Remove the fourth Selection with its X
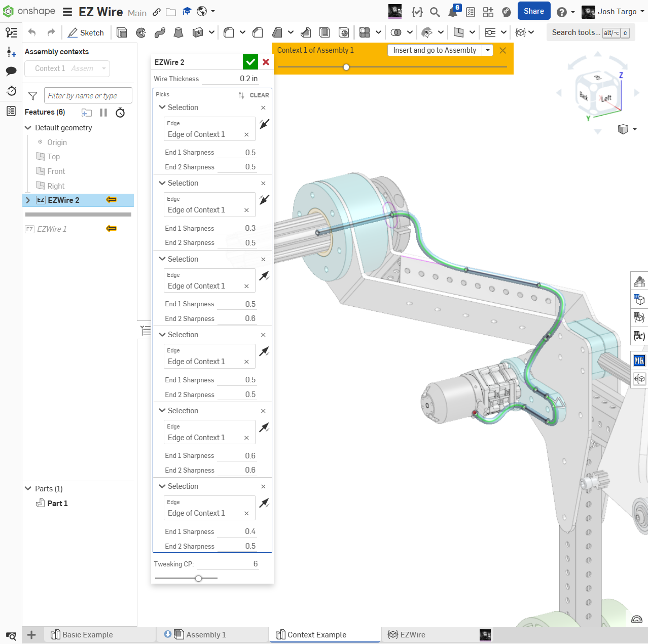The width and height of the screenshot is (648, 644). pyautogui.click(x=263, y=335)
